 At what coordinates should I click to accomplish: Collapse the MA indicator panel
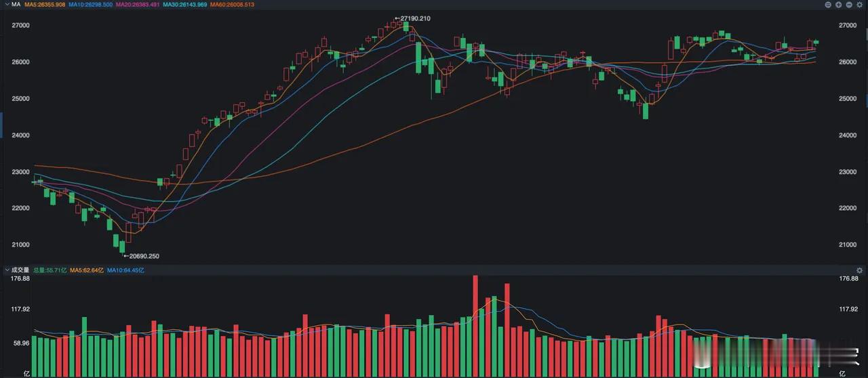tap(6, 4)
